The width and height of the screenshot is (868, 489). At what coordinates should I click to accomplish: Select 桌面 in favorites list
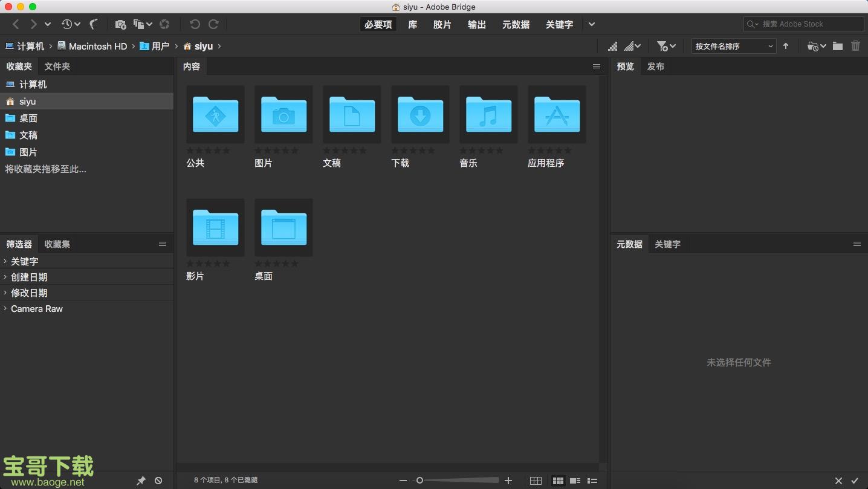(x=86, y=118)
